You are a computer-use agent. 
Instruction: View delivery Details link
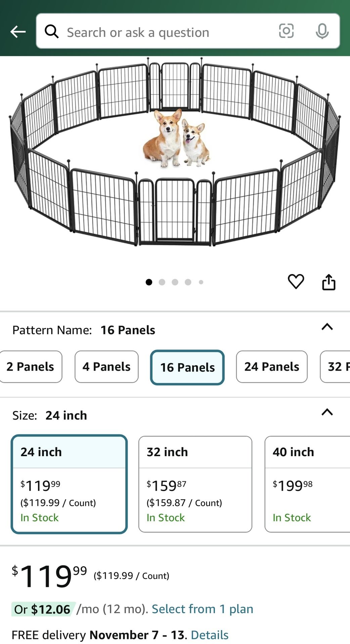(210, 634)
